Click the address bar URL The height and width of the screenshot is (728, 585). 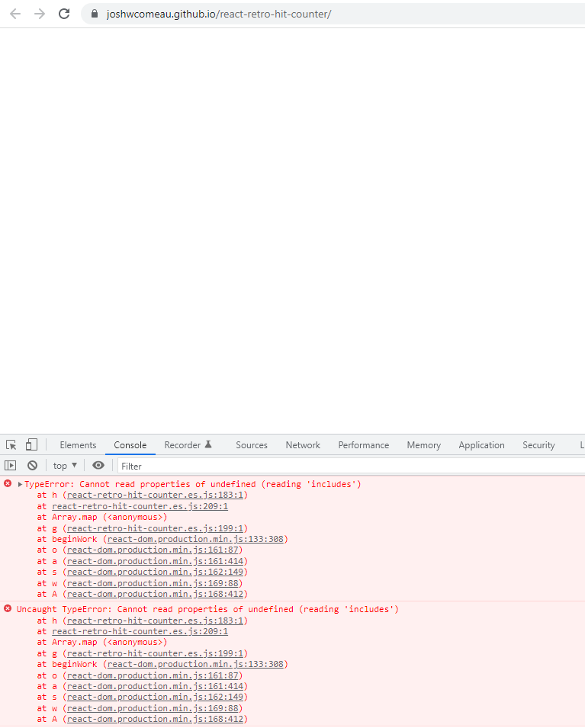coord(219,14)
